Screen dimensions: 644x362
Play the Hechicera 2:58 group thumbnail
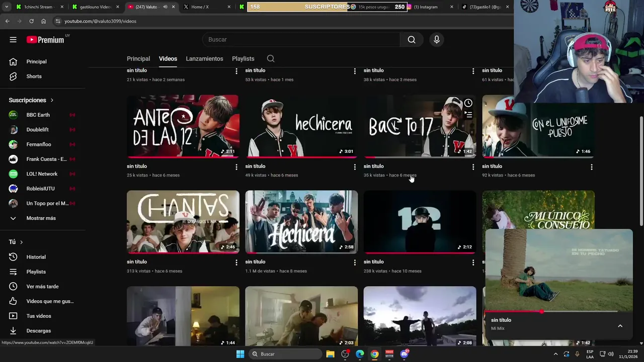coord(301,222)
